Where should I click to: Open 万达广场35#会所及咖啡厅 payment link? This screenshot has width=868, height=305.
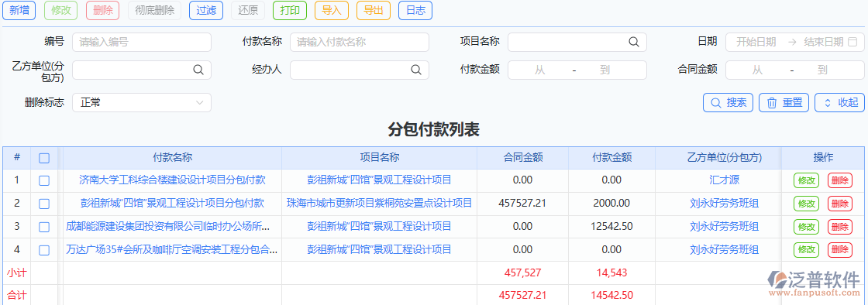coord(171,250)
